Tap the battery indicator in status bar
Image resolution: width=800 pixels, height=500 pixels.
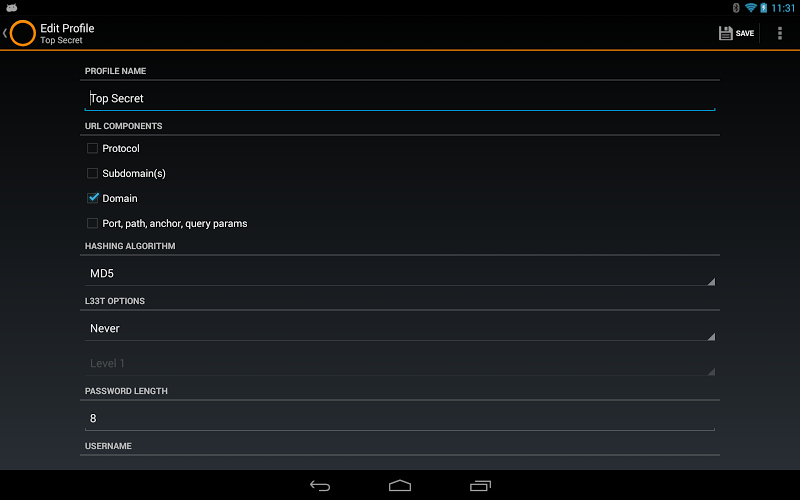(763, 8)
